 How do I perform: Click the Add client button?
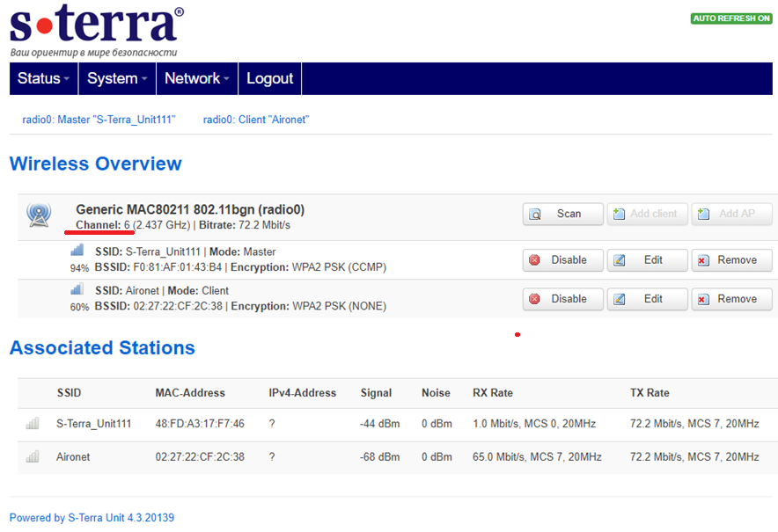[648, 215]
